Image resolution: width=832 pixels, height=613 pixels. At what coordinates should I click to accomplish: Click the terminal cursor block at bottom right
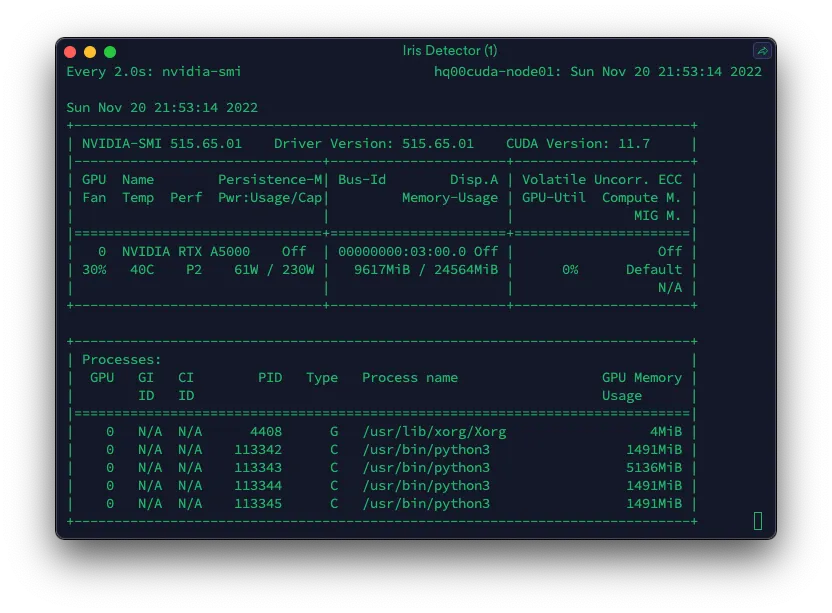[758, 521]
